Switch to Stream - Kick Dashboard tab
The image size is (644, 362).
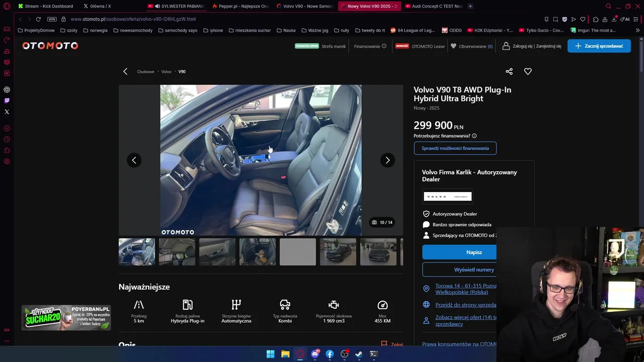click(x=45, y=6)
